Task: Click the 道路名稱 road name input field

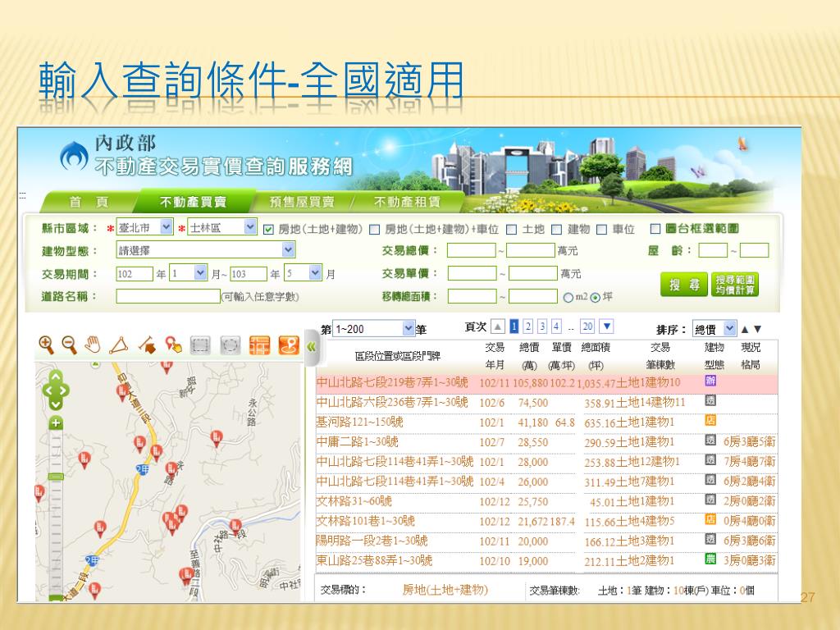Action: coord(168,296)
